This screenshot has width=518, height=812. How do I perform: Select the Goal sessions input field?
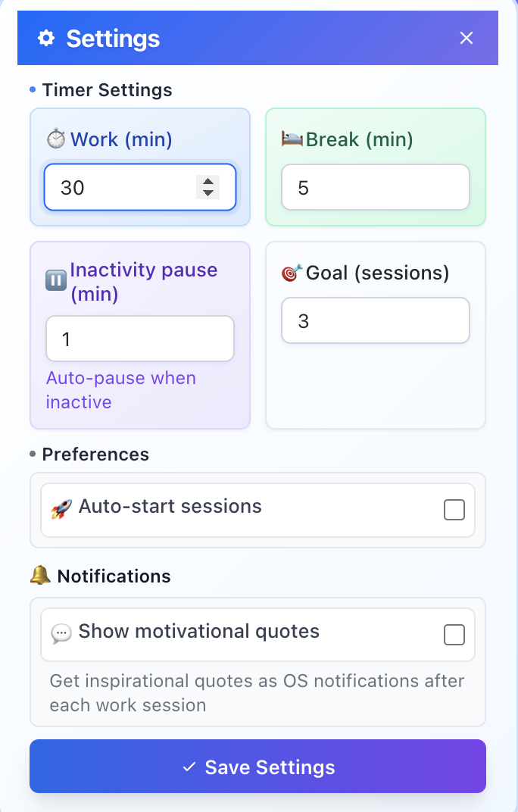[x=375, y=320]
